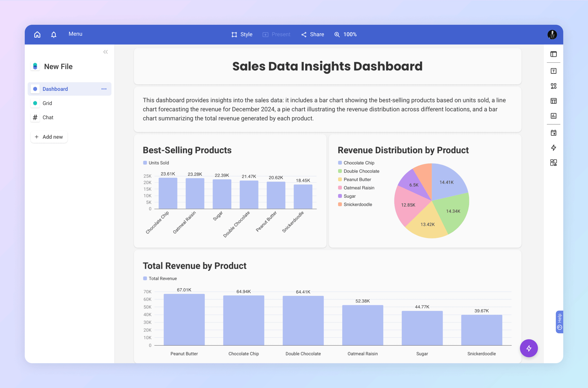Screen dimensions: 588x388
Task: Click the table icon in right sidebar
Action: 553,101
